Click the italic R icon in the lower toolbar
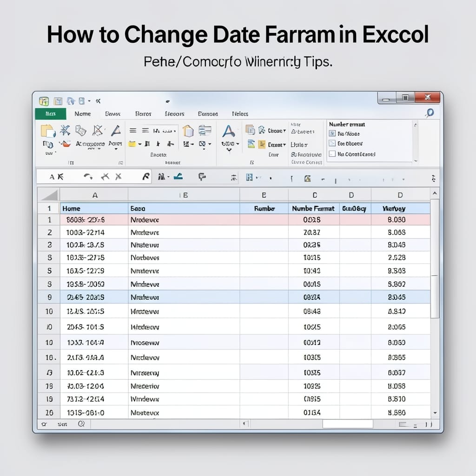Viewport: 476px width, 476px height. pyautogui.click(x=146, y=176)
